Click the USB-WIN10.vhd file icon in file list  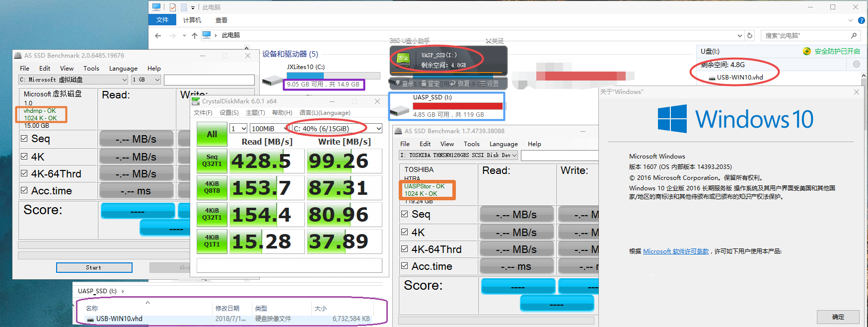point(90,319)
